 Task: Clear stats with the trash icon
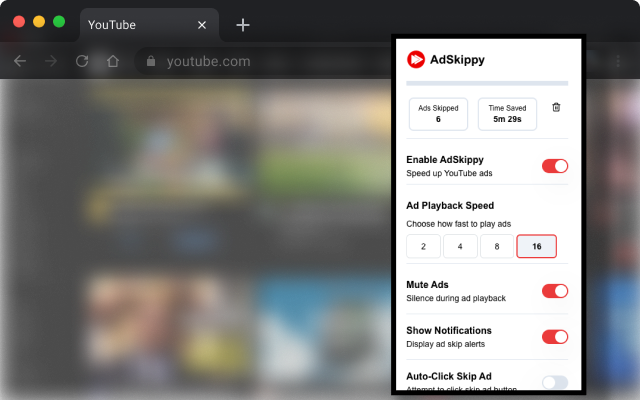556,107
